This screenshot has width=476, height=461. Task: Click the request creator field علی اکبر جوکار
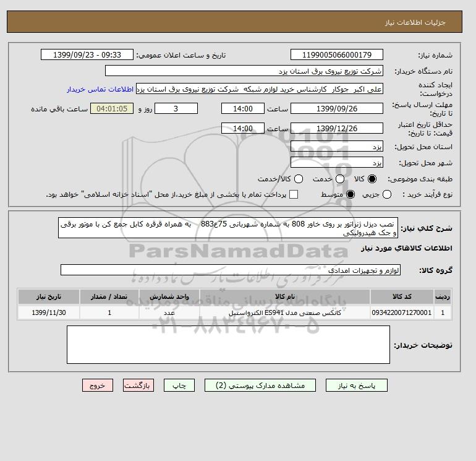tap(260, 89)
